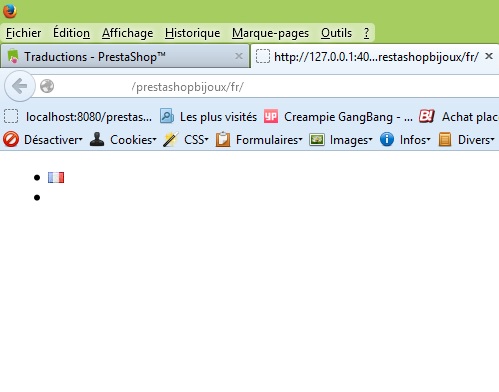Click the dashed placeholder icon beside localhost bookmark
The image size is (499, 392).
click(x=11, y=116)
